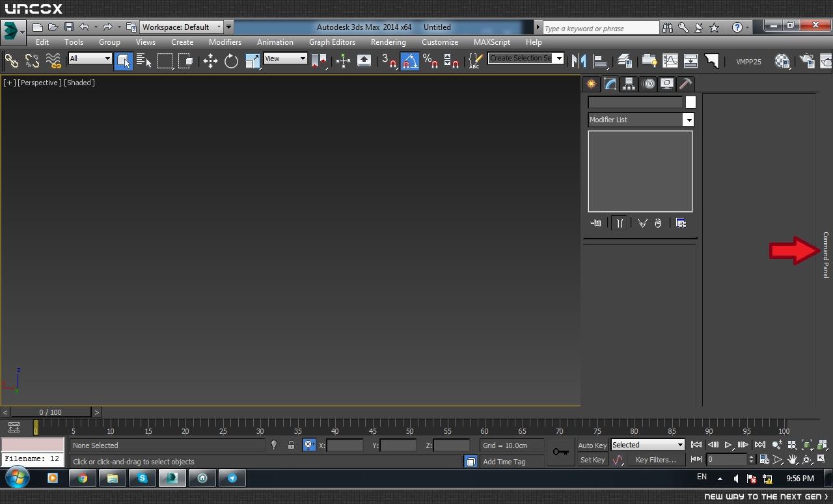Click the Unlink Selection tool
This screenshot has height=504, width=833.
click(x=33, y=60)
